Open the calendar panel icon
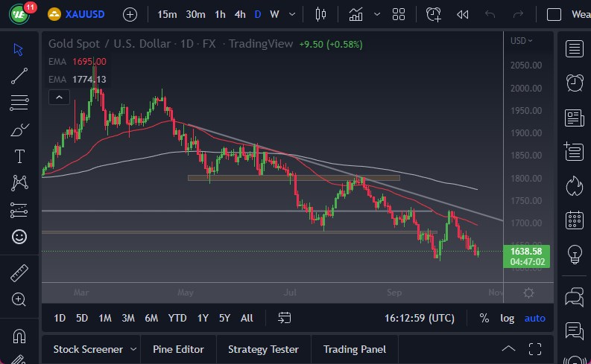 575,220
